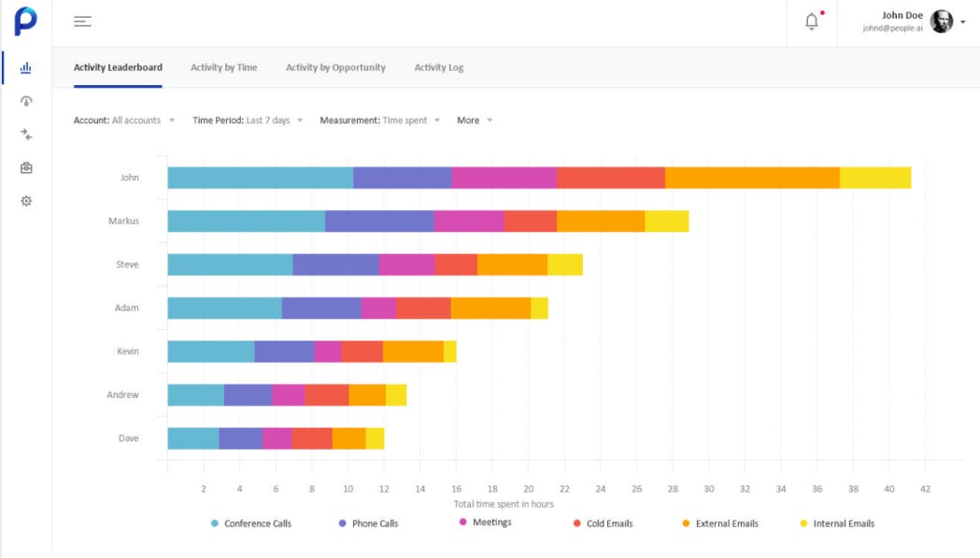Screen dimensions: 980x558
Task: Click John Doe's profile avatar
Action: point(941,22)
